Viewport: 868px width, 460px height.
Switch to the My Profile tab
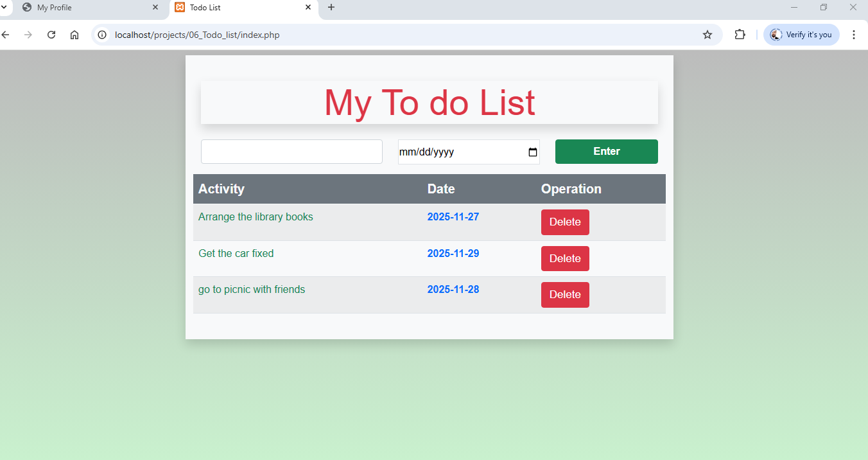83,8
